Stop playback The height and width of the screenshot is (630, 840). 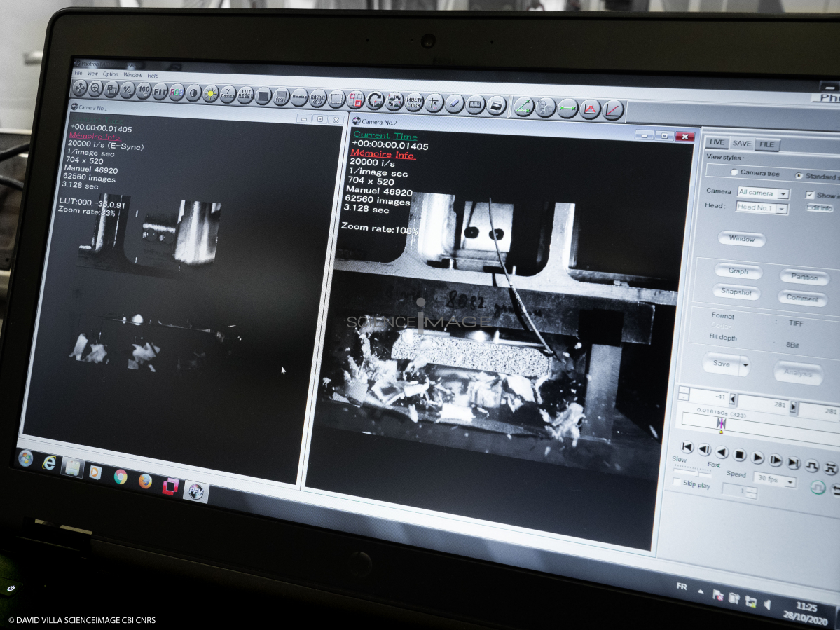tap(739, 455)
